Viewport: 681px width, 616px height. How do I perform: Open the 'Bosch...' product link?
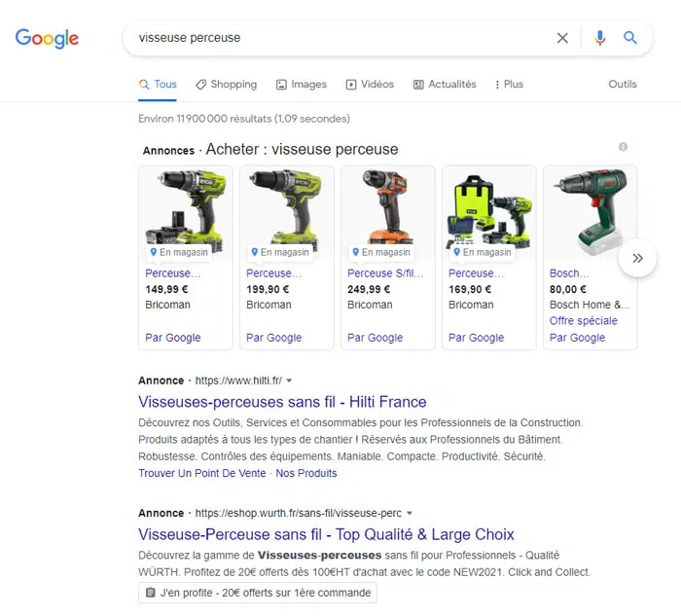coord(569,273)
